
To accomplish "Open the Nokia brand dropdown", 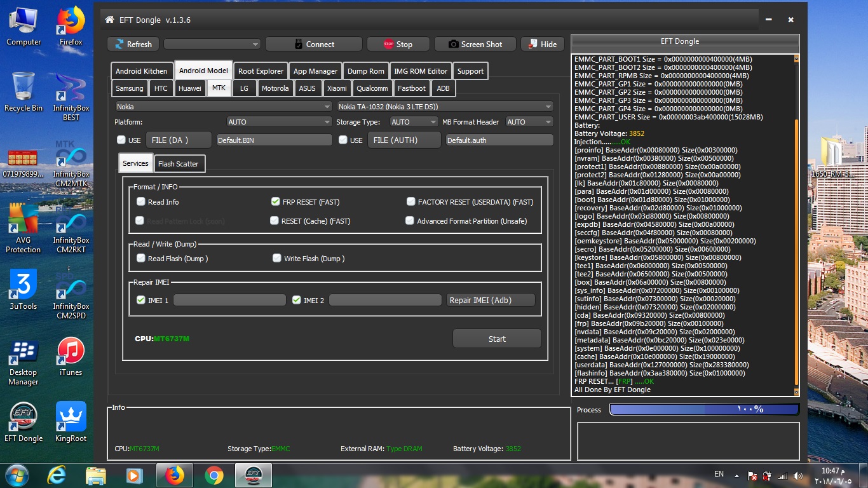I will (223, 107).
